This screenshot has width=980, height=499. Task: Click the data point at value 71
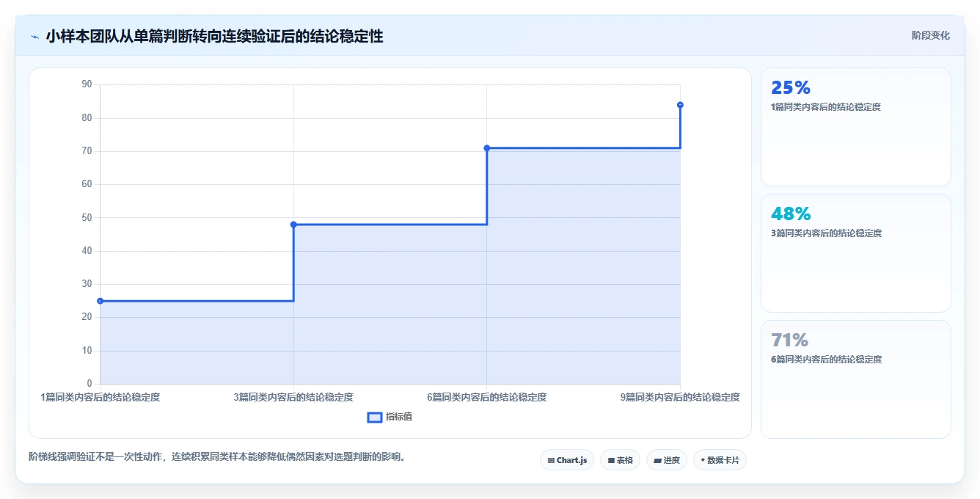pos(486,148)
